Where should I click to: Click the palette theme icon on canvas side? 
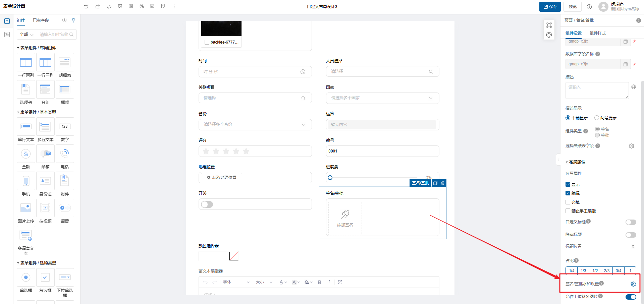[549, 35]
